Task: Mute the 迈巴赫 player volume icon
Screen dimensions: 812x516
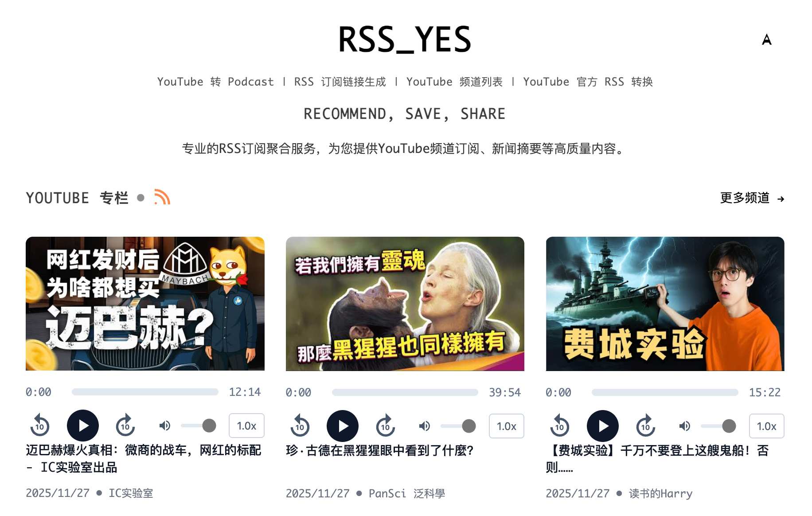Action: [165, 426]
